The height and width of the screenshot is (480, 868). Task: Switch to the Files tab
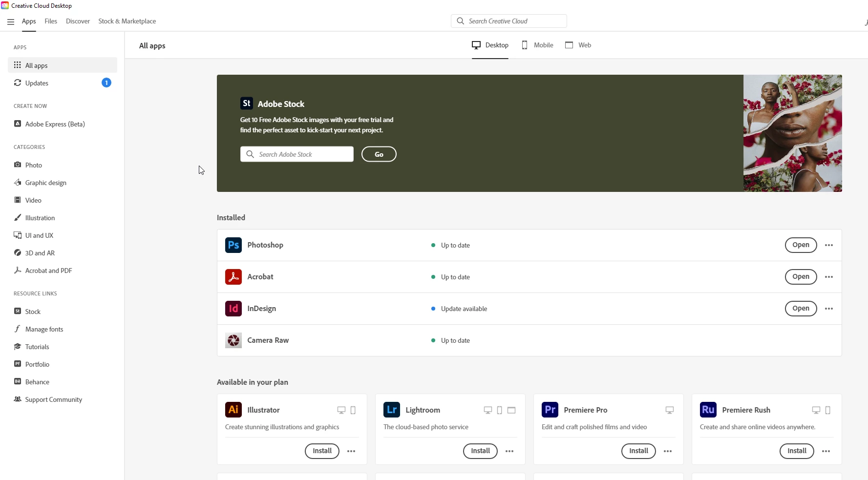click(51, 21)
